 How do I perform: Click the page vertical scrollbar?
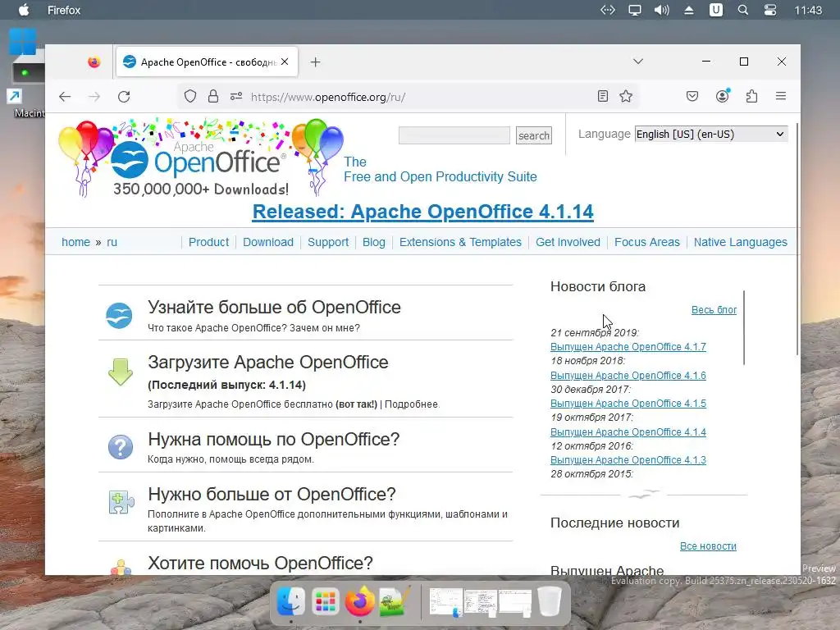pyautogui.click(x=797, y=239)
